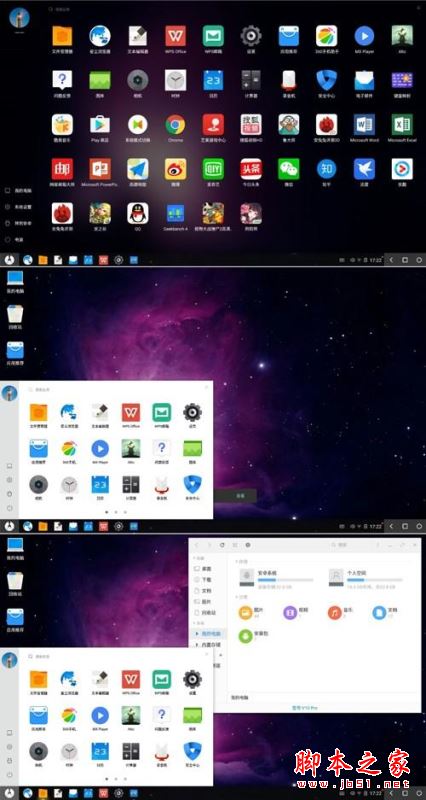Open the blue Zhihu app

(327, 169)
